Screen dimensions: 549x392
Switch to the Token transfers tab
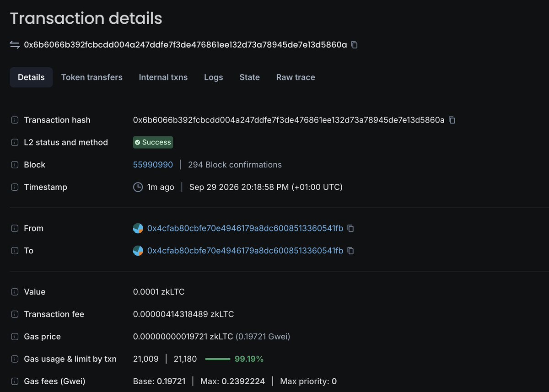click(92, 77)
